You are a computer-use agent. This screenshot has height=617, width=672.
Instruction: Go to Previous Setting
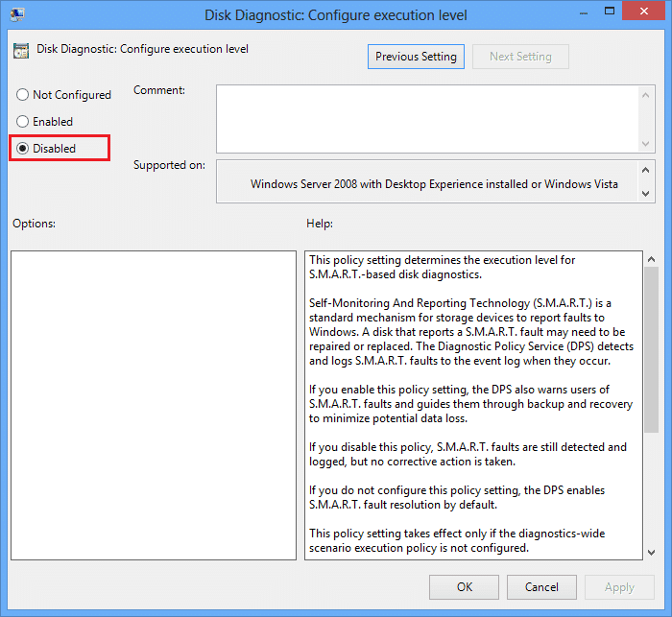pos(416,57)
